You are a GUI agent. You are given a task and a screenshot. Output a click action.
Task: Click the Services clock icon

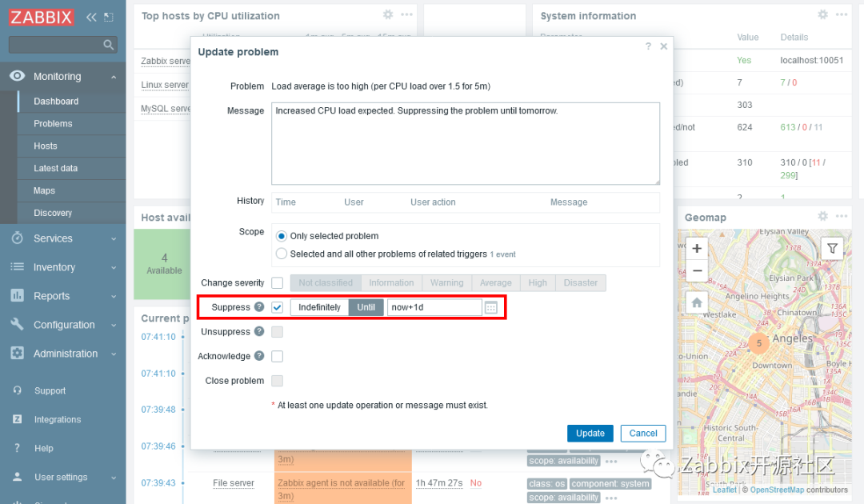click(18, 238)
